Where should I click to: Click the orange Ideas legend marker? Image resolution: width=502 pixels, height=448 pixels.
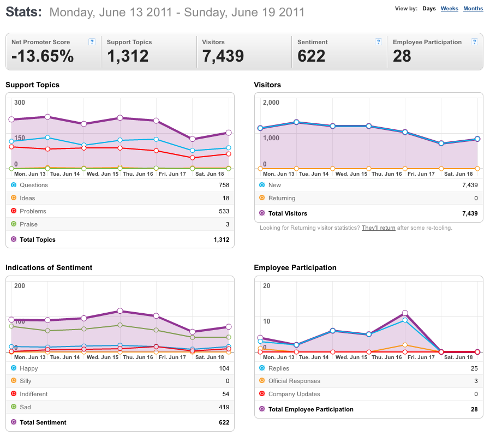pyautogui.click(x=14, y=198)
